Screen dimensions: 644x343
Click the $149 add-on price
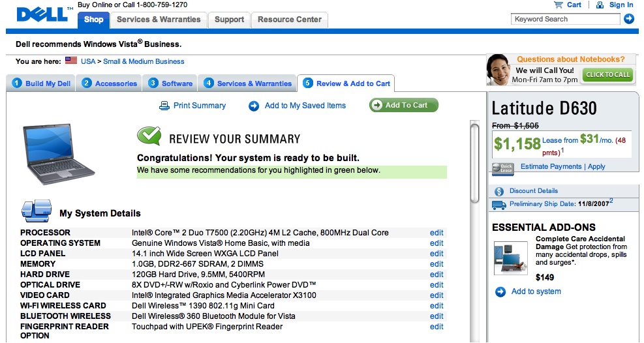coord(545,277)
